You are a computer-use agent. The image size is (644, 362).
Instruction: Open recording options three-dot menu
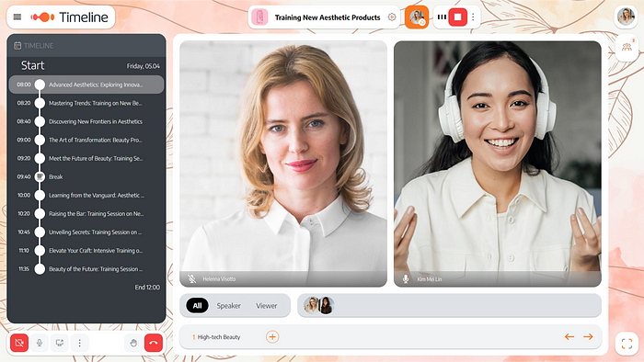(x=473, y=17)
